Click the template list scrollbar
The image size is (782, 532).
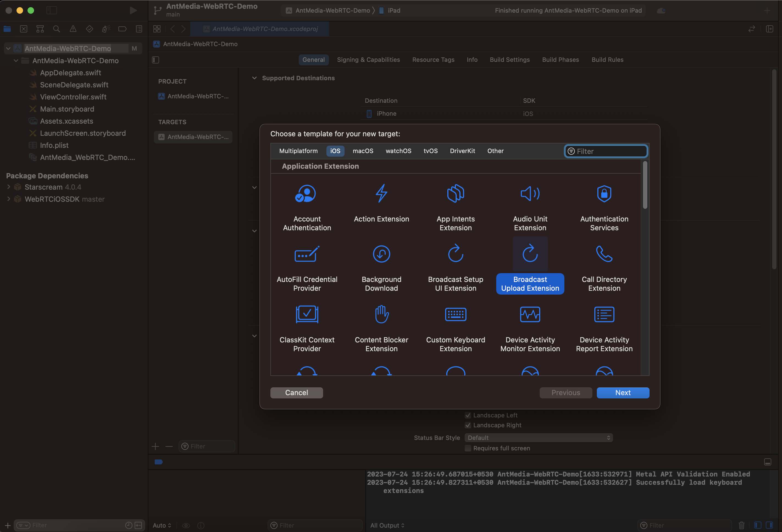click(645, 185)
